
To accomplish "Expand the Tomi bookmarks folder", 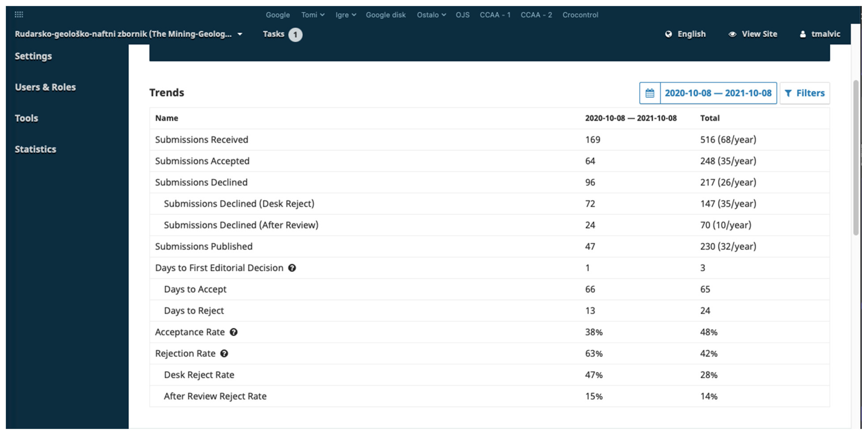I will click(x=312, y=15).
